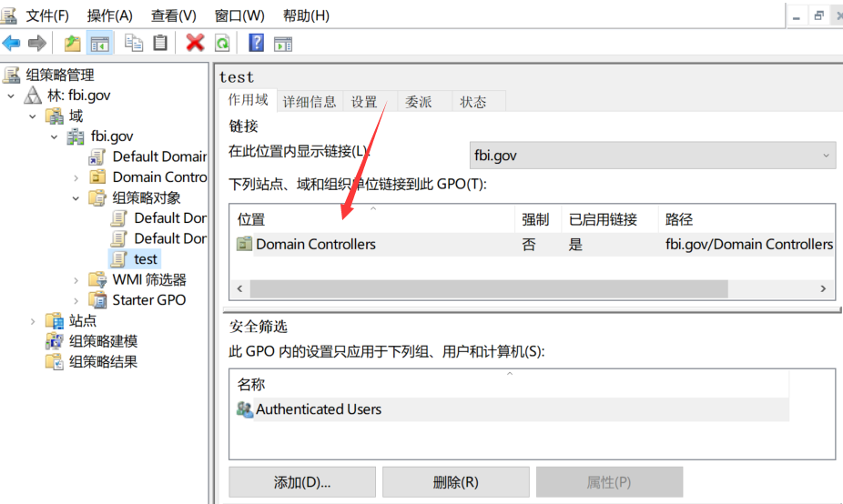Click the Copy icon in toolbar
This screenshot has height=504, width=843.
[x=134, y=43]
